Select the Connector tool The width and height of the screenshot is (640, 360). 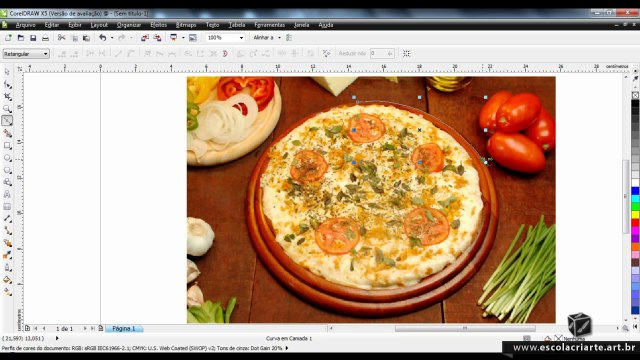tap(7, 231)
